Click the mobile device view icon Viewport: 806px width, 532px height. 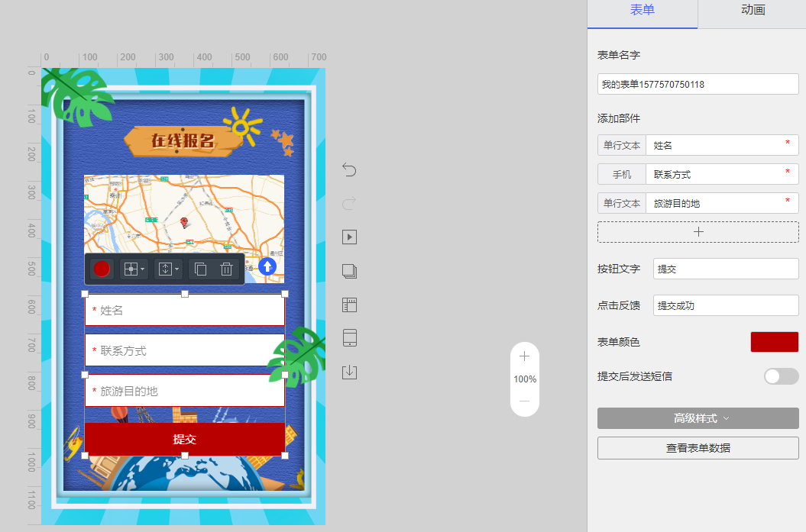pos(350,338)
